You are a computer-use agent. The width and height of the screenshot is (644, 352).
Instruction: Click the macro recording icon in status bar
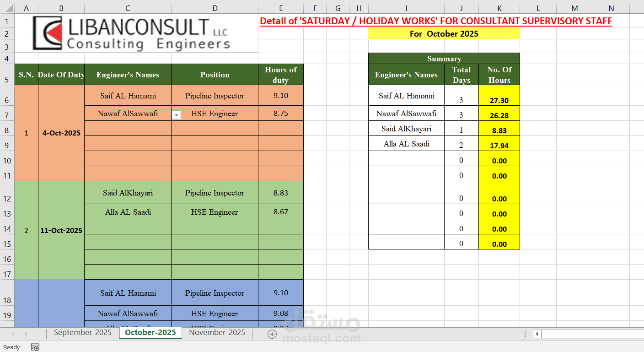pyautogui.click(x=35, y=347)
